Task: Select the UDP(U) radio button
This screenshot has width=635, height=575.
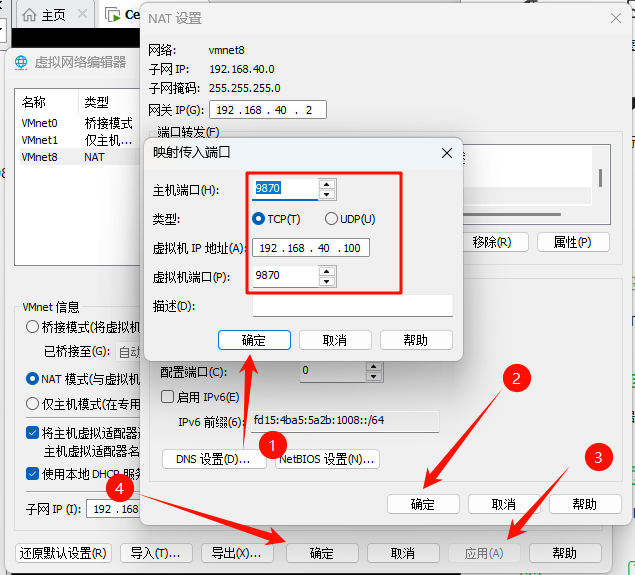Action: [x=331, y=219]
